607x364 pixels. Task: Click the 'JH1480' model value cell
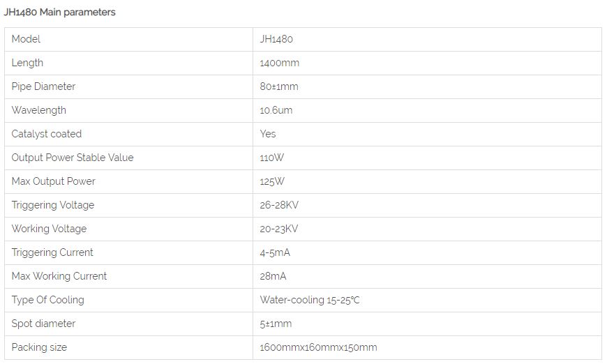(276, 39)
